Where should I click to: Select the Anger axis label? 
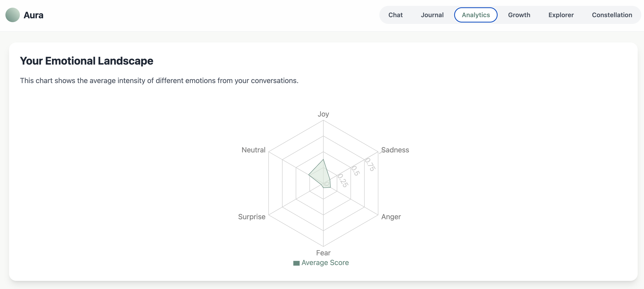click(391, 217)
